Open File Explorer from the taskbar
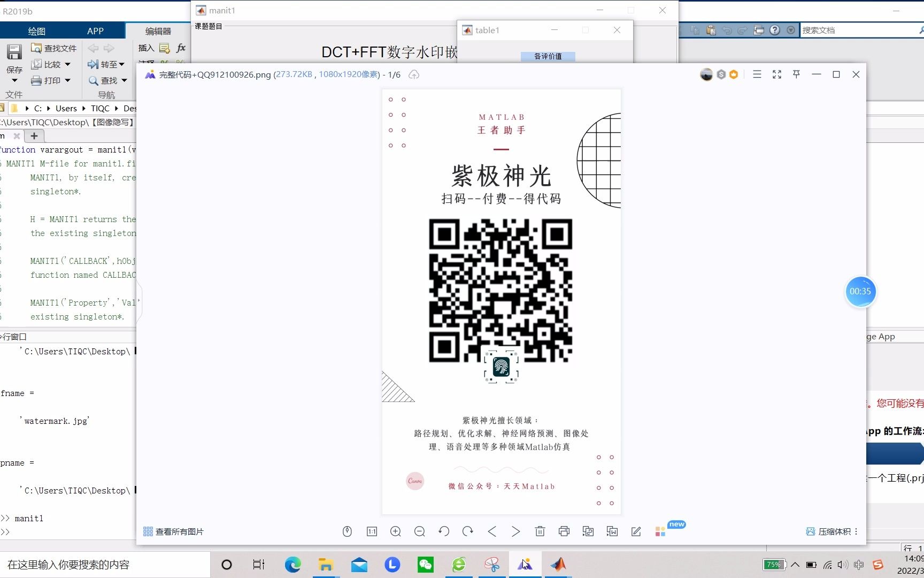 (x=326, y=565)
